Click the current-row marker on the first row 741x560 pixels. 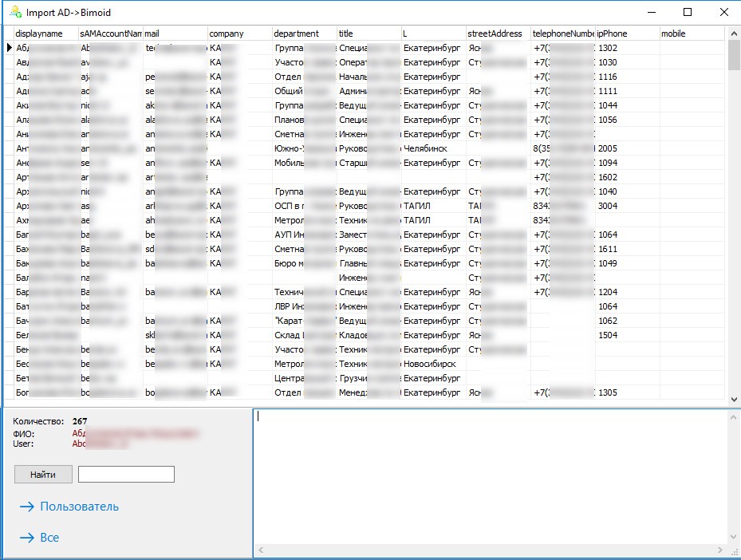coord(8,48)
